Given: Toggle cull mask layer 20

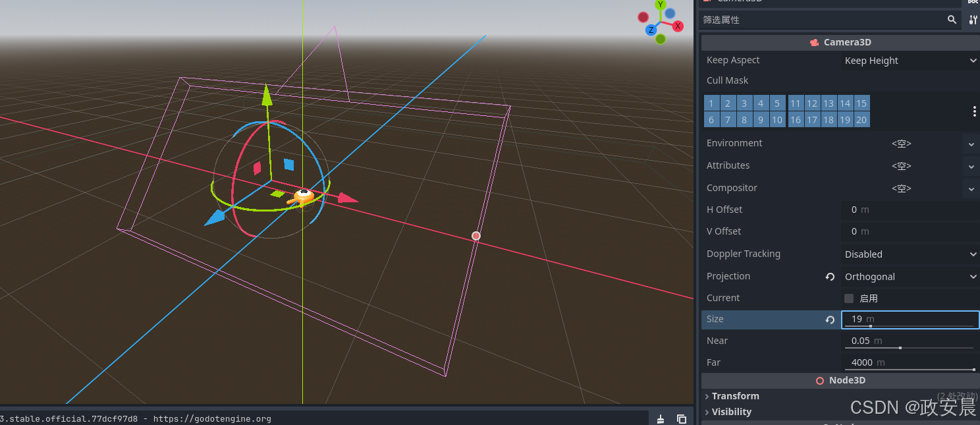Looking at the screenshot, I should 861,120.
